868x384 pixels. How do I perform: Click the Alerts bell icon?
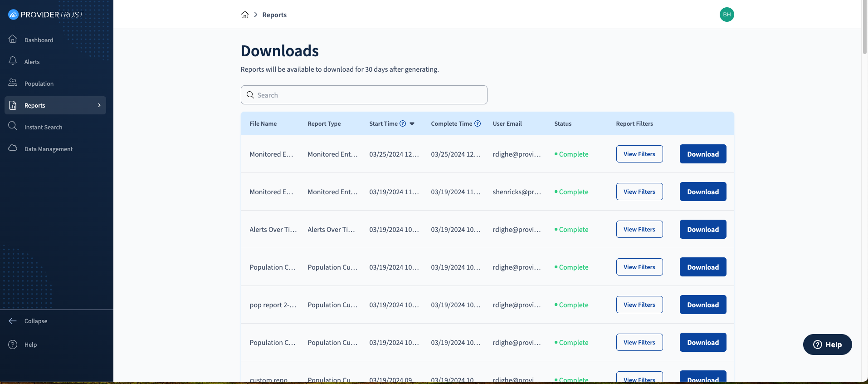coord(13,61)
